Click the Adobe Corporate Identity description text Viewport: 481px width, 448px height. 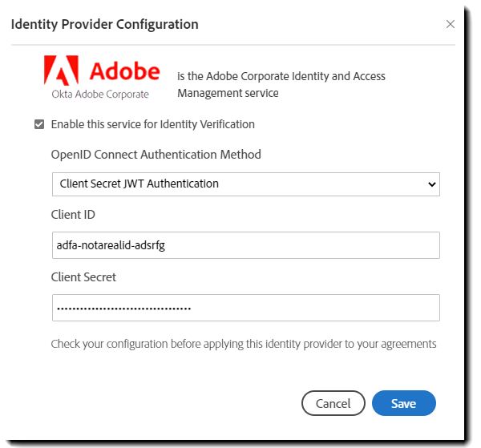281,84
